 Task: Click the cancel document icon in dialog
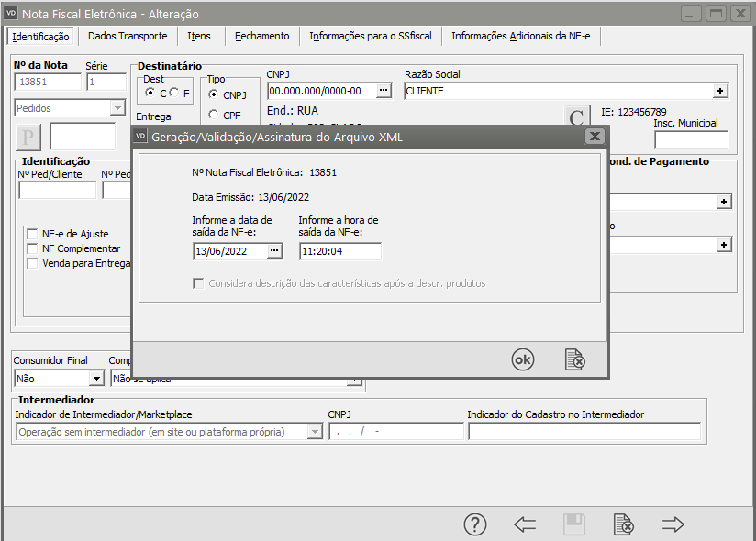(575, 360)
